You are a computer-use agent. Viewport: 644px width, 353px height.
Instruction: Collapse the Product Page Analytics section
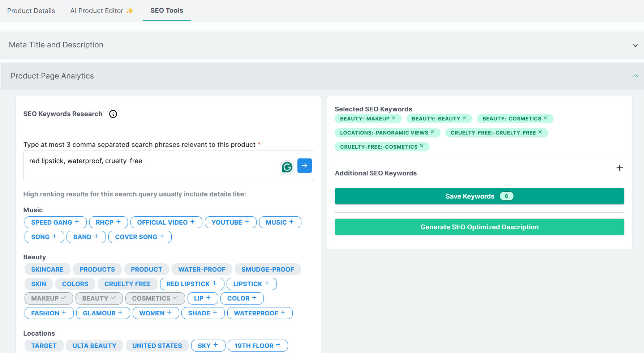click(322, 76)
